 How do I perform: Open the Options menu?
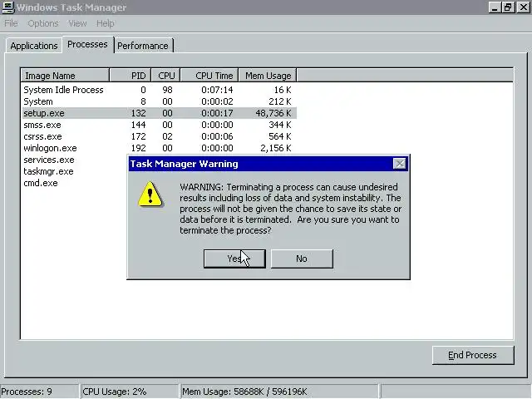[x=43, y=23]
